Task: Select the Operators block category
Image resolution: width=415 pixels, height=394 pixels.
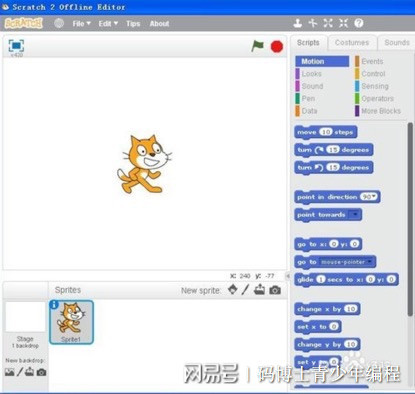Action: pyautogui.click(x=375, y=98)
